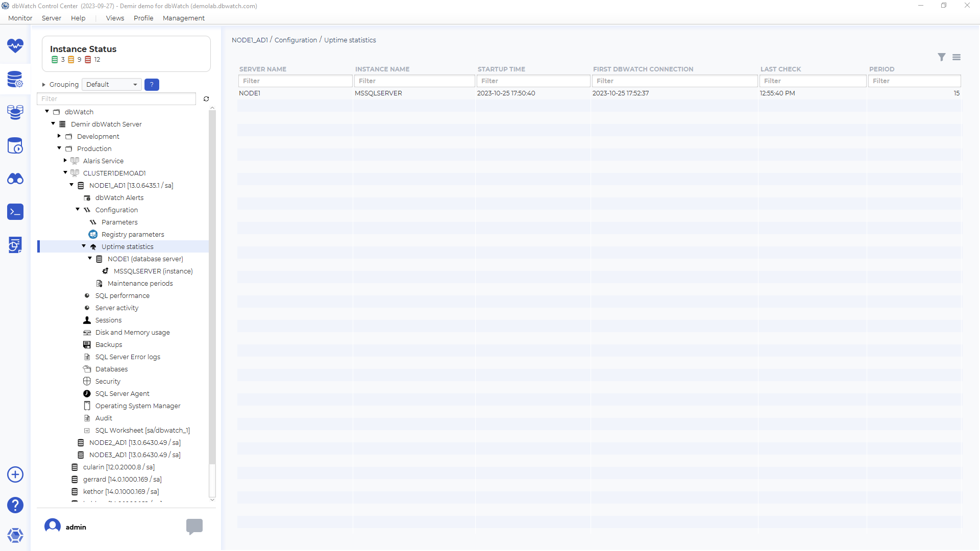Open the SQL terminal sidebar icon
This screenshot has height=551, width=980.
click(x=15, y=212)
